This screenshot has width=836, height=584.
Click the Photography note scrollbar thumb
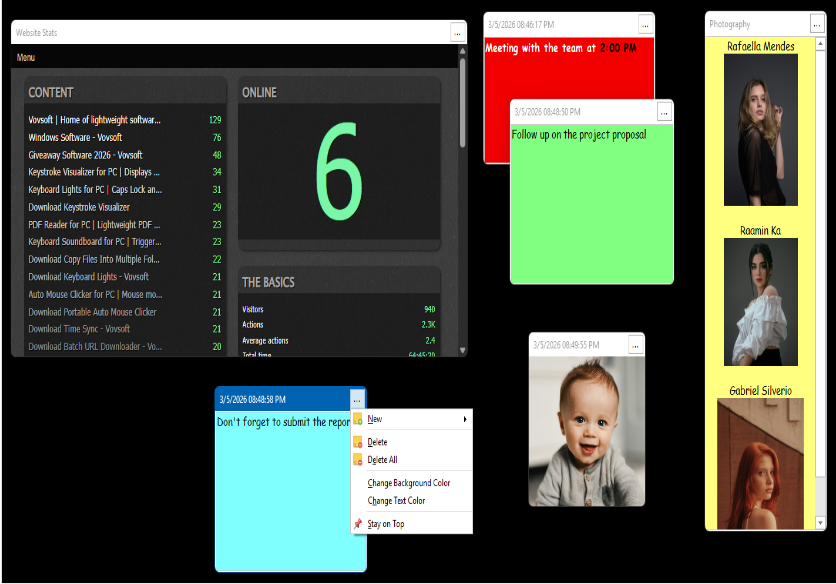(x=821, y=263)
